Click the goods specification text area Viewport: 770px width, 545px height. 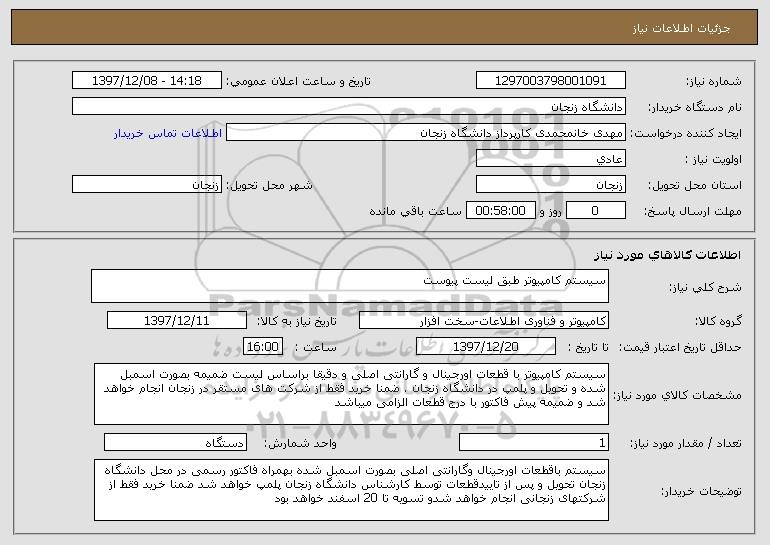pyautogui.click(x=351, y=394)
